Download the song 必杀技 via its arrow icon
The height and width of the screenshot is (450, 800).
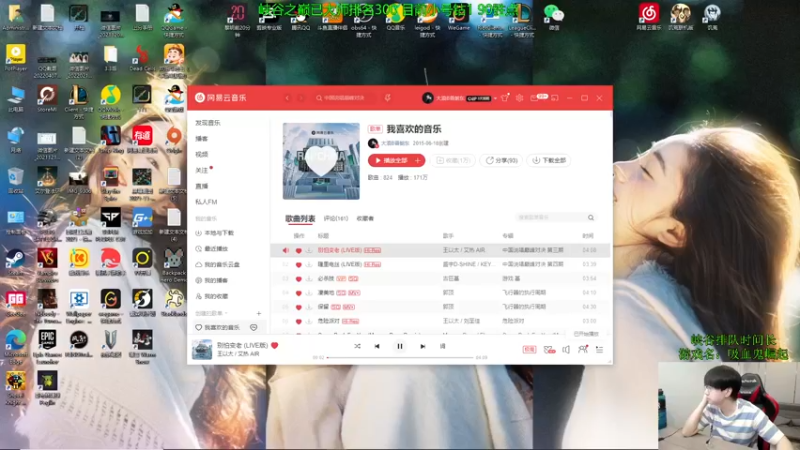309,279
